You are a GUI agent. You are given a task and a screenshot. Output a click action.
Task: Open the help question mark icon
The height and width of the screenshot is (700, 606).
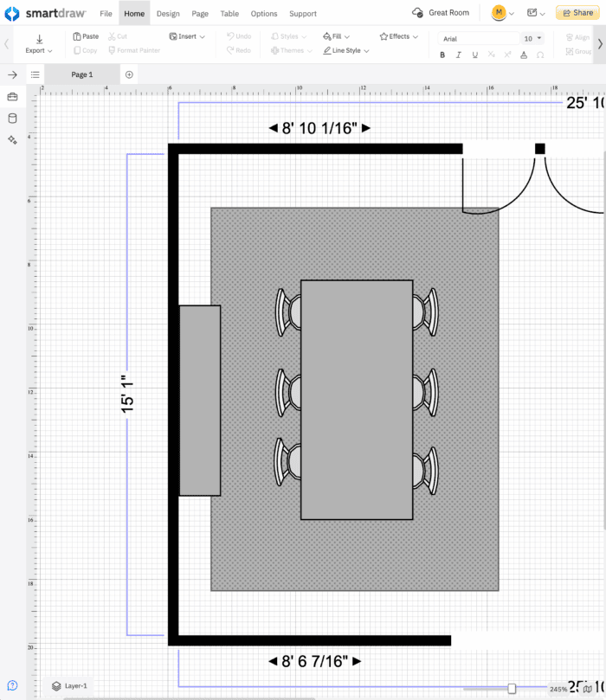point(12,685)
